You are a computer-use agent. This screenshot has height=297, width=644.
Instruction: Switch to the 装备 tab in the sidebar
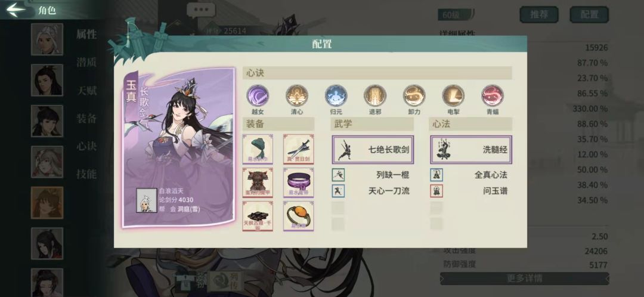point(86,118)
